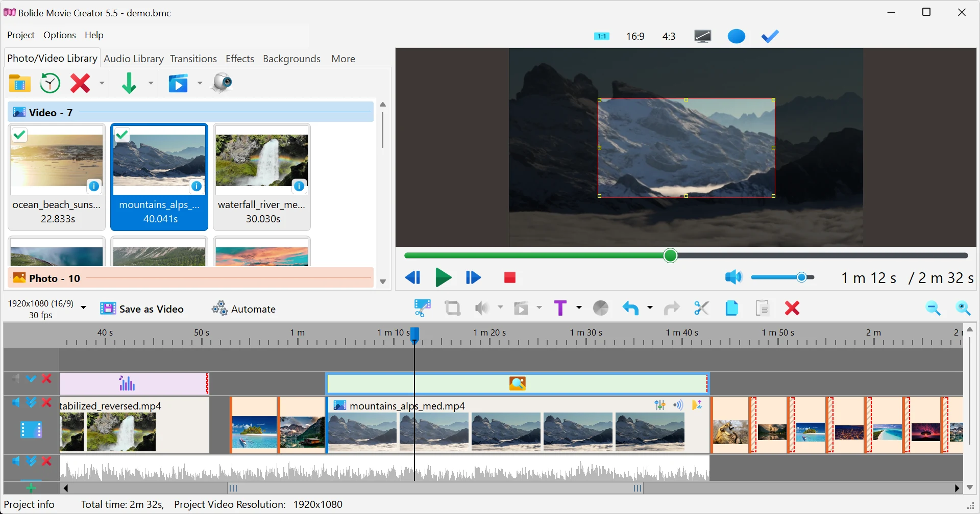Play the preview

pos(443,277)
